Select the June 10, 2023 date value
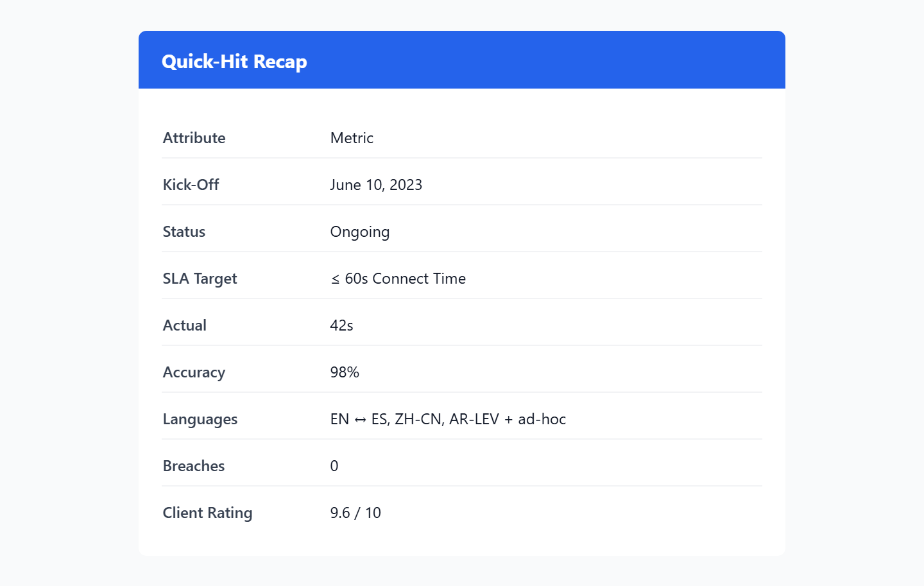 376,185
